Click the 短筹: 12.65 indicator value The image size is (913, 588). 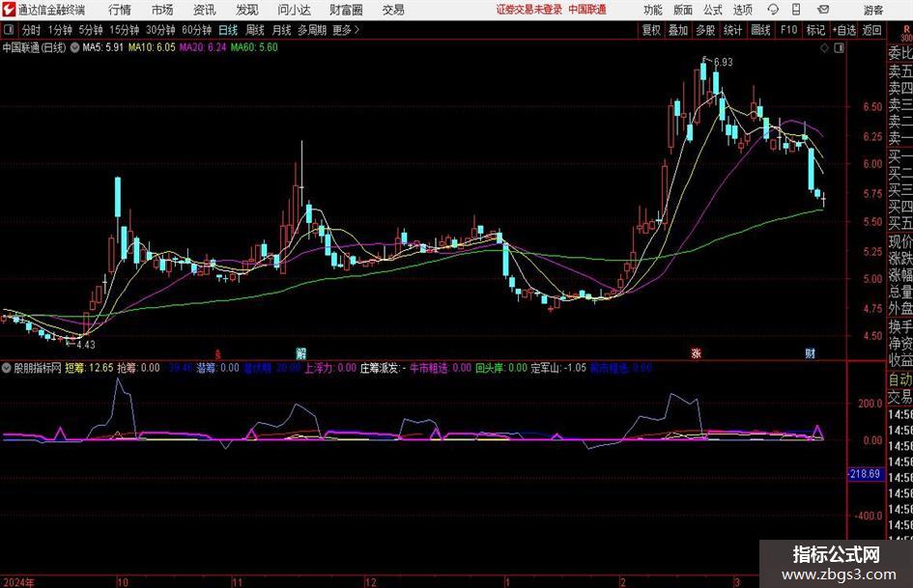[89, 368]
